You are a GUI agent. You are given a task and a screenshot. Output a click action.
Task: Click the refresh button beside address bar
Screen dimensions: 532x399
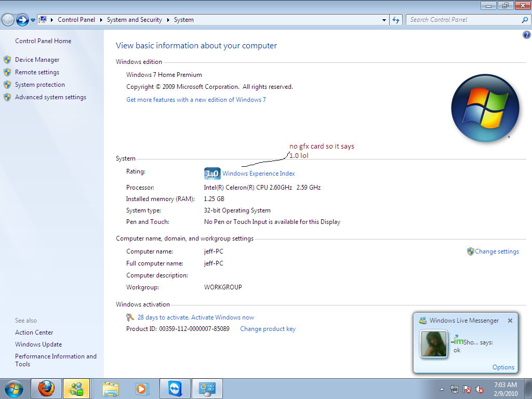coord(396,20)
